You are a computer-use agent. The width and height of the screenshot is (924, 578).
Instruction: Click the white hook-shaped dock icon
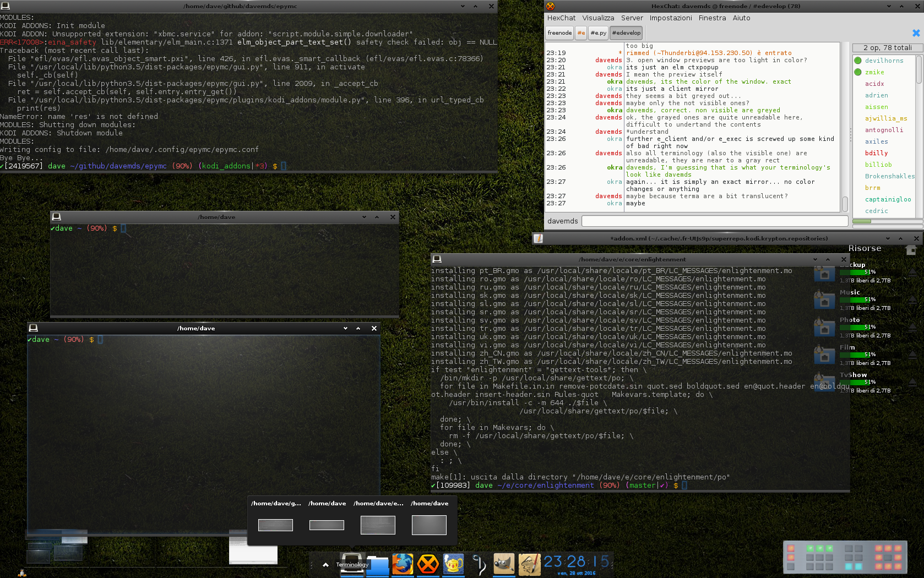479,564
